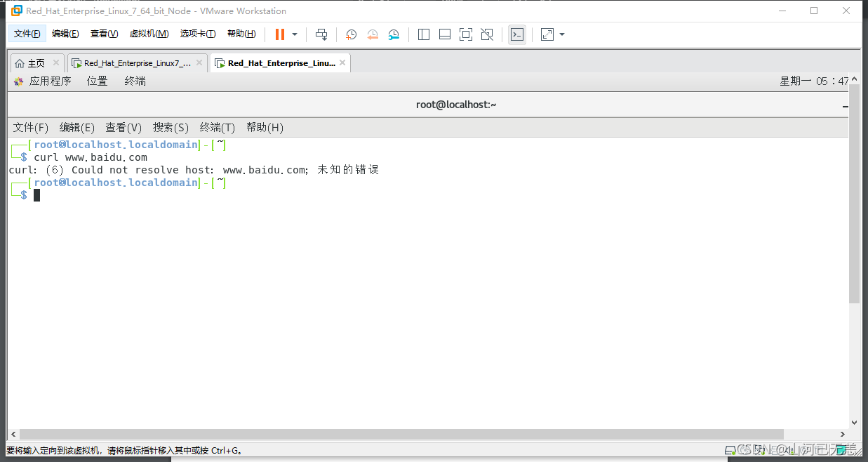
Task: Switch to the 主页 home tab
Action: [30, 63]
